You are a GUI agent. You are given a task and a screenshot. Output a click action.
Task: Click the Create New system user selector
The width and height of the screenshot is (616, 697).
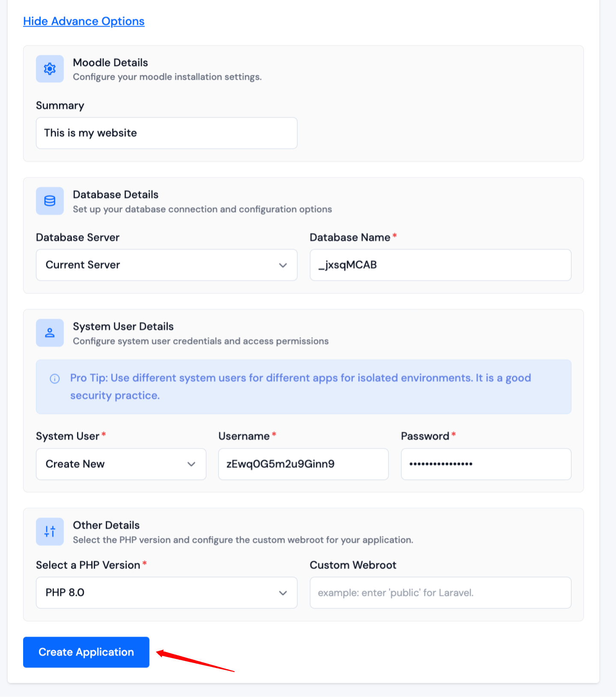120,464
